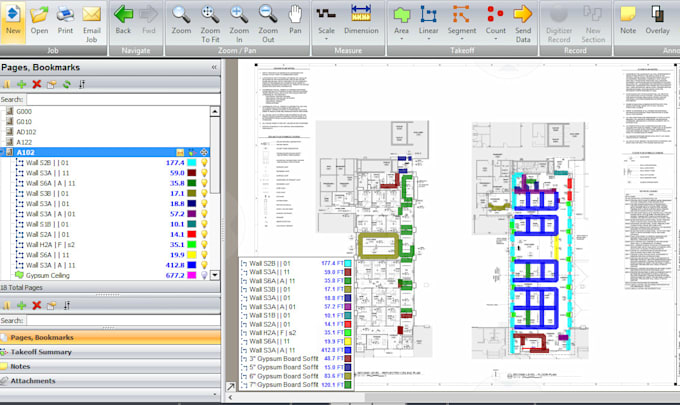Toggle lightbulb visibility for Wall S2B 01
Image resolution: width=680 pixels, height=405 pixels.
point(204,163)
